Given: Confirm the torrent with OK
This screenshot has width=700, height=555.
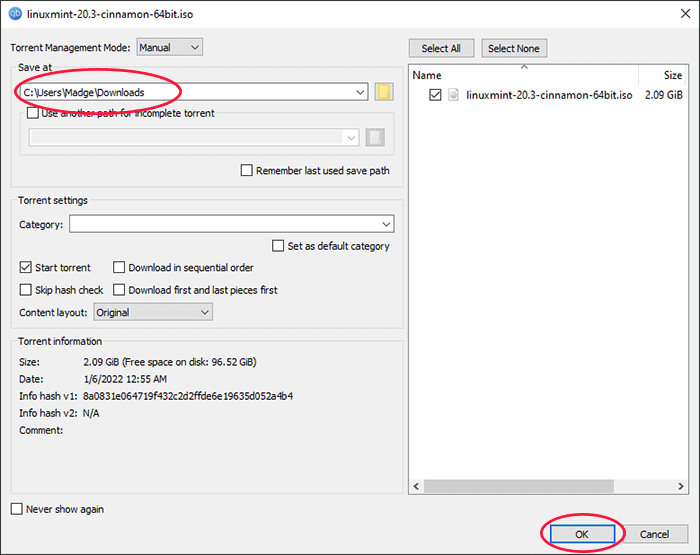Looking at the screenshot, I should pos(582,534).
